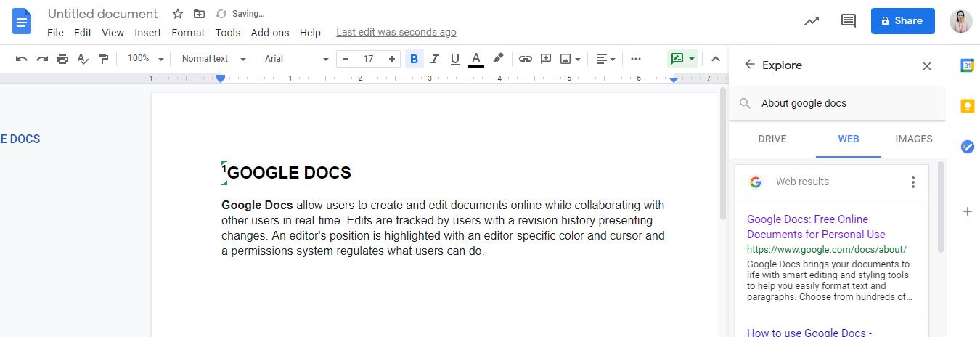Open the Edit menu
The image size is (980, 337).
83,33
